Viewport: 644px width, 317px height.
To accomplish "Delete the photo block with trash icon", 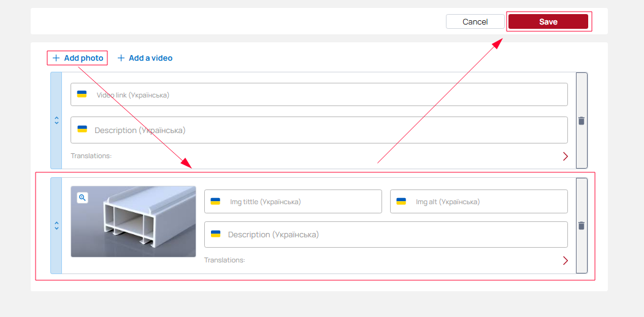I will (581, 226).
